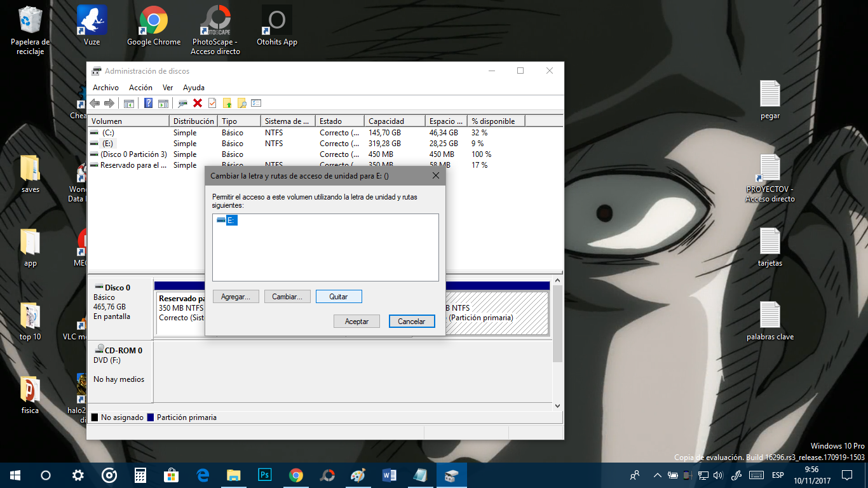This screenshot has width=868, height=488.
Task: Open Settings gear on the taskbar
Action: tap(78, 475)
